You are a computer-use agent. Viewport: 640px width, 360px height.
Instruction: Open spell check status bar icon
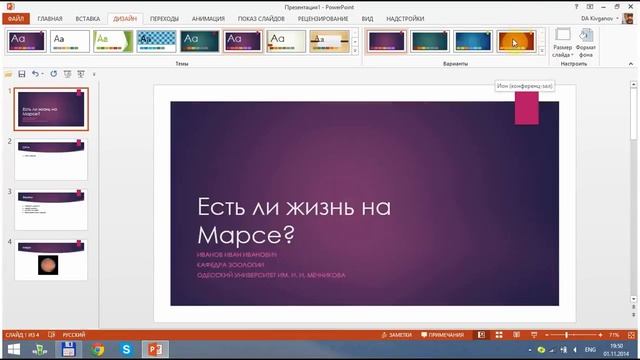[x=51, y=335]
